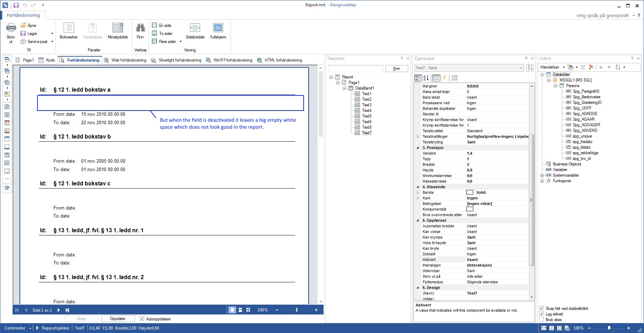
Task: Select the En side option
Action: click(162, 25)
